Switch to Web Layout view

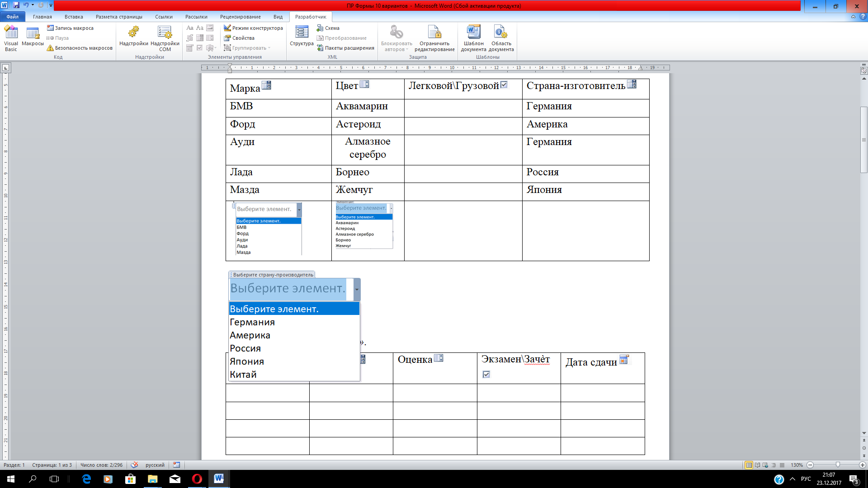(765, 465)
